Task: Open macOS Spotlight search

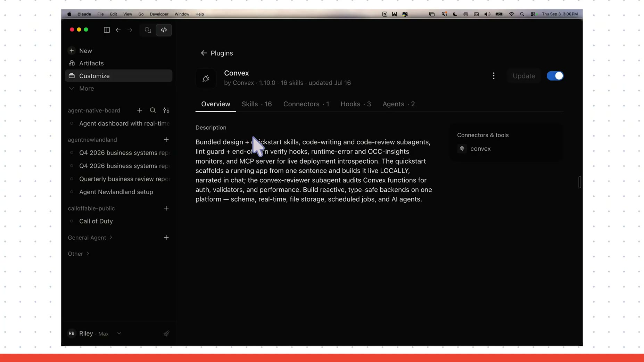Action: click(x=522, y=14)
